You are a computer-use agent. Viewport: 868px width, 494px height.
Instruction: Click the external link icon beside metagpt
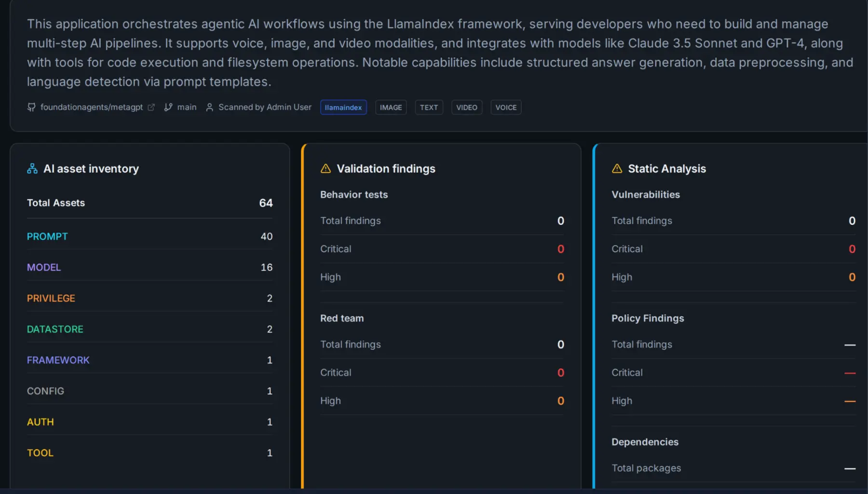(151, 107)
